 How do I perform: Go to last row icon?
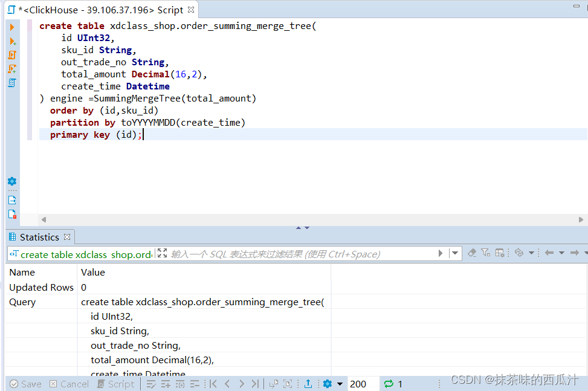coord(256,384)
